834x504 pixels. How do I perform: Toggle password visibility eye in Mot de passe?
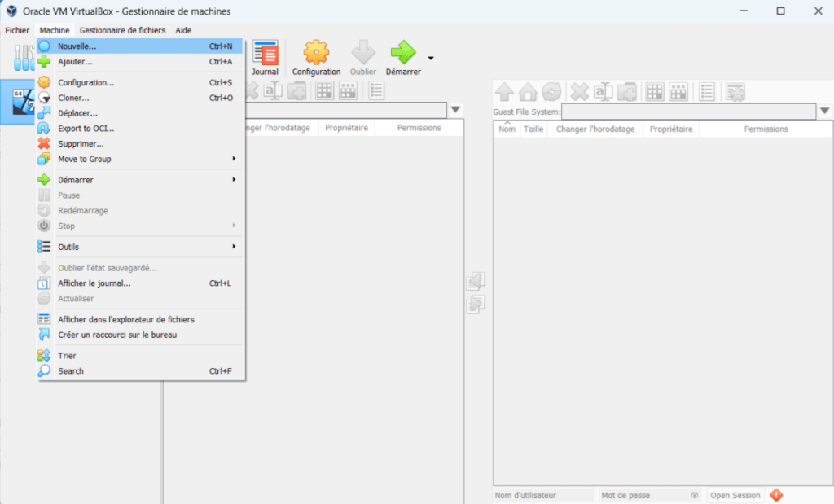pos(695,495)
